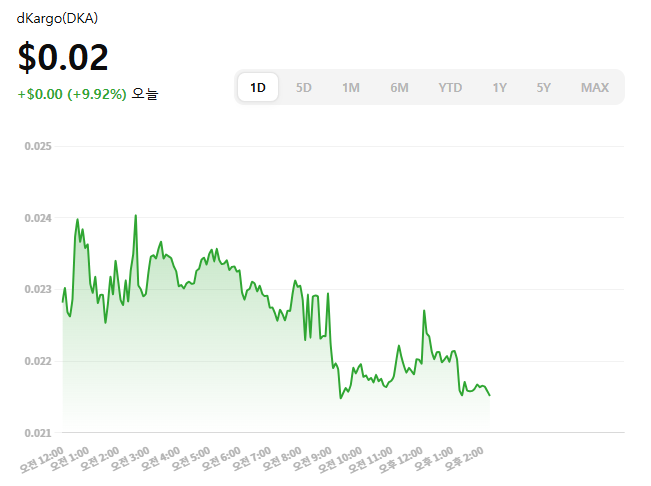Screen dimensions: 651x486
Task: Click the 0.023 y-axis label
Action: coord(38,289)
